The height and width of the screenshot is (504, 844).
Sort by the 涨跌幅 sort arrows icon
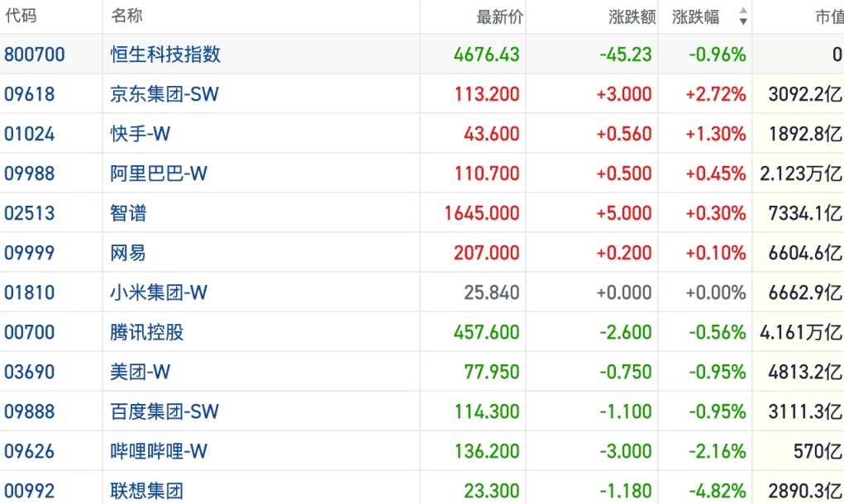(743, 17)
